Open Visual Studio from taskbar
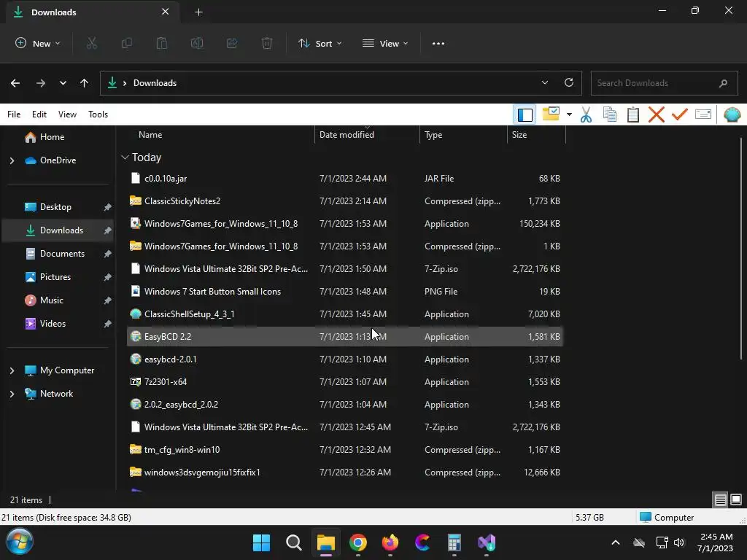Image resolution: width=747 pixels, height=560 pixels. click(487, 542)
